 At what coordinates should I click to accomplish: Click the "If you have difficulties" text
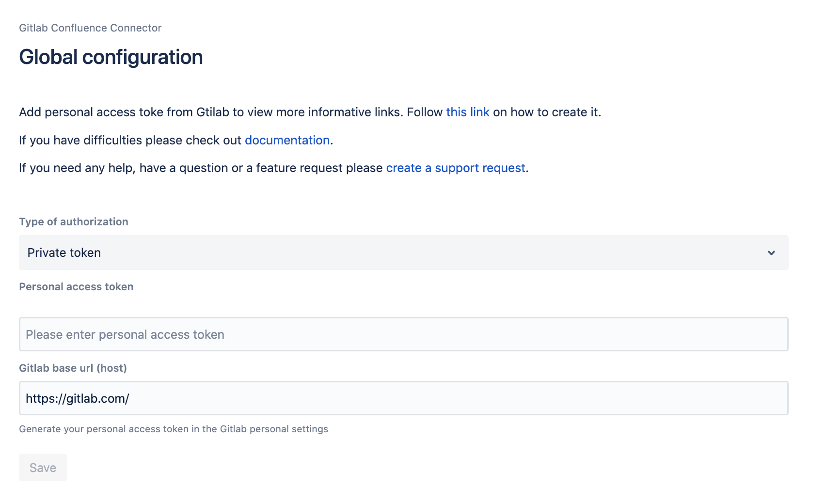tap(130, 140)
